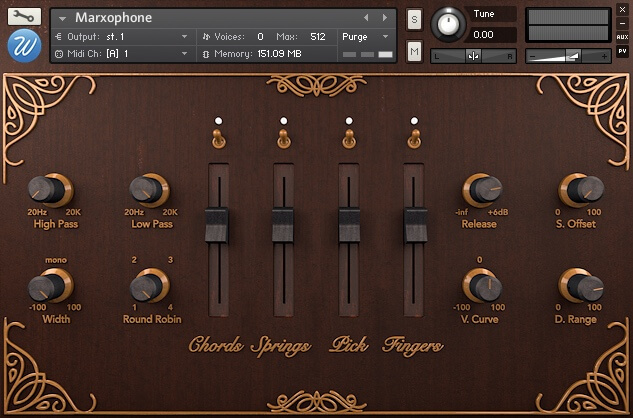
Task: Click the blue W Wavesfactory logo
Action: 24,46
